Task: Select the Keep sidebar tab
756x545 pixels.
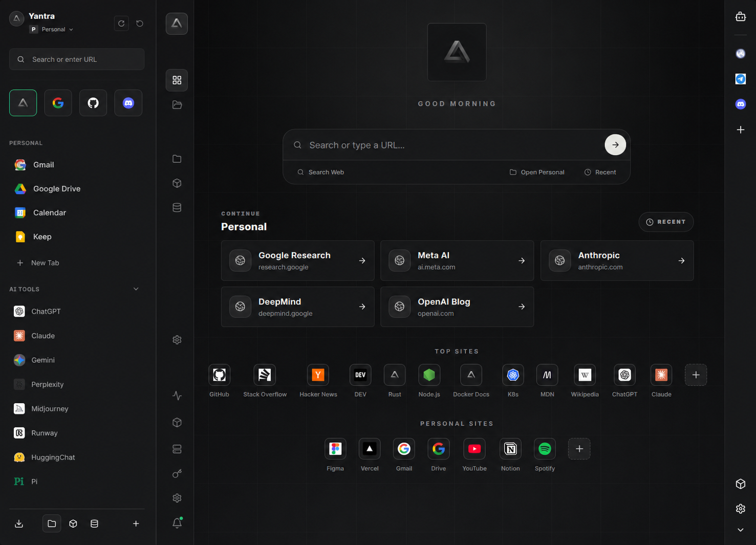Action: 77,237
